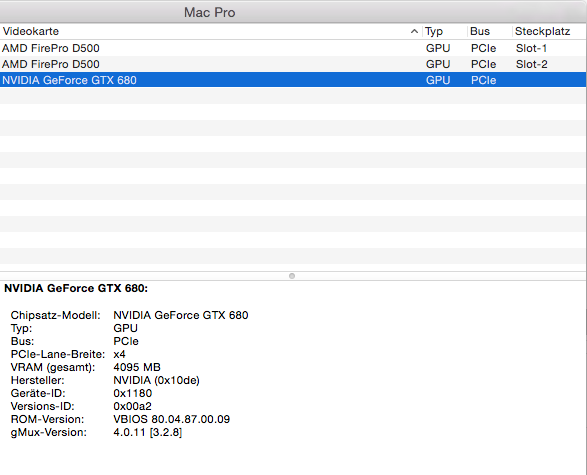
Task: Click PCIe bus cell of Slot-2 row
Action: 483,64
